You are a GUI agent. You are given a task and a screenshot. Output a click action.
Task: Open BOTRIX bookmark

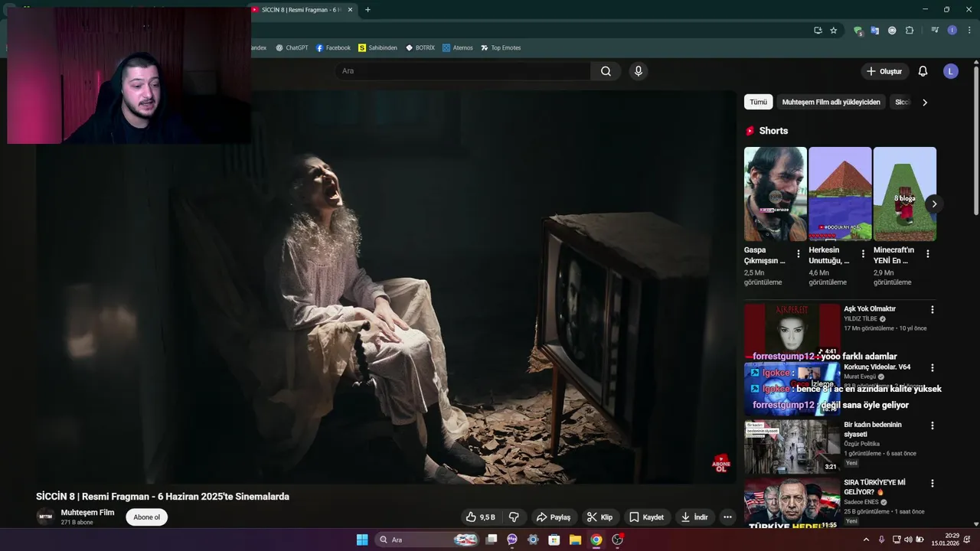(x=420, y=47)
